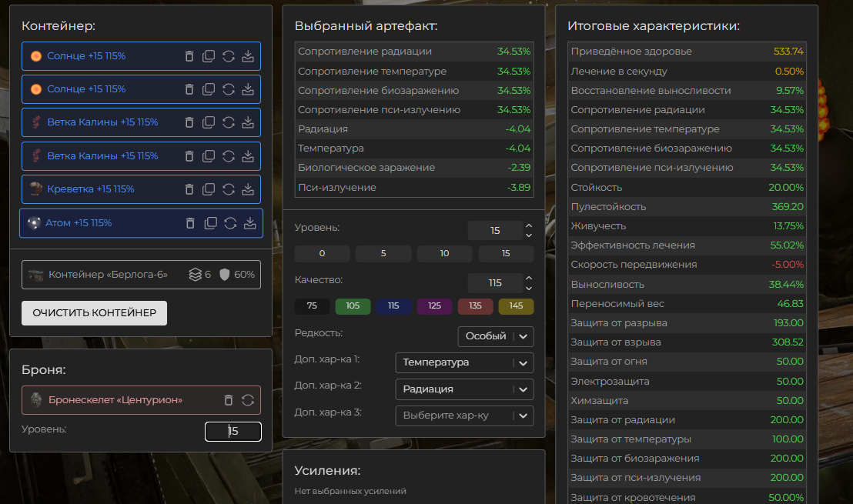Select the first Ветка Калины artifact entry
853x504 pixels.
[x=102, y=122]
